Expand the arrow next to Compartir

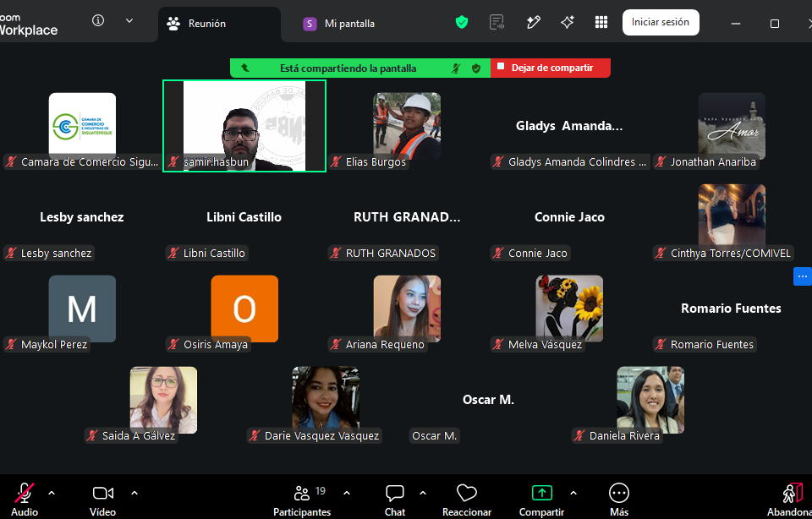coord(573,493)
